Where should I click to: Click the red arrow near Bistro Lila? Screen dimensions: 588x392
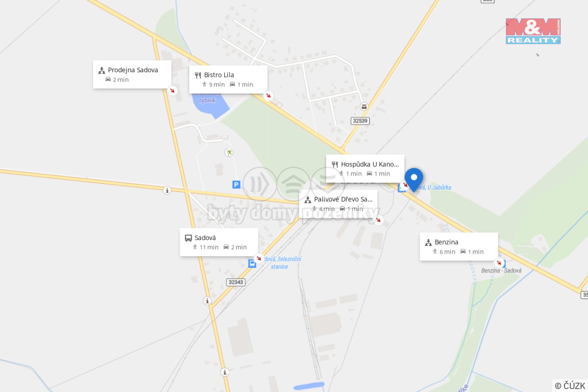268,96
